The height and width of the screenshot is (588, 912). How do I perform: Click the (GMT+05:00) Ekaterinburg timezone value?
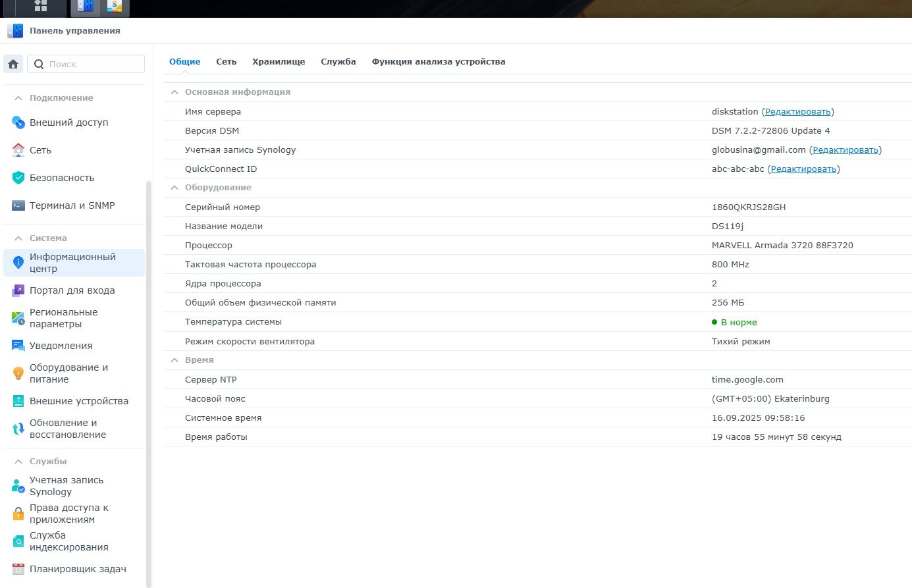770,399
